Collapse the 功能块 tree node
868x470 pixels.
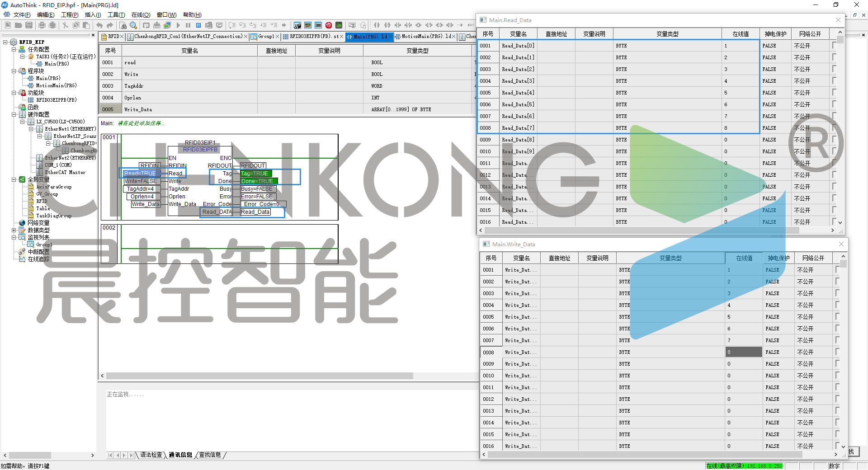pos(14,93)
